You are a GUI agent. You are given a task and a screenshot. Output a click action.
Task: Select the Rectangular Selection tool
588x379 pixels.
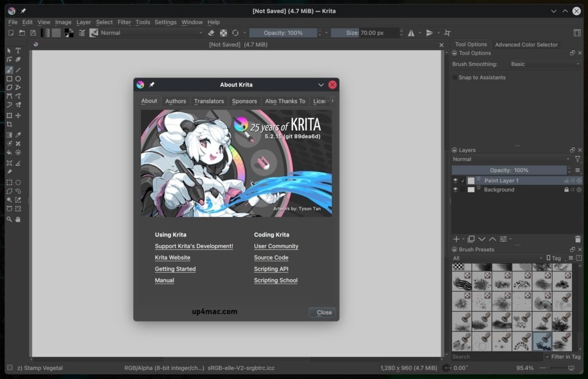pyautogui.click(x=9, y=183)
